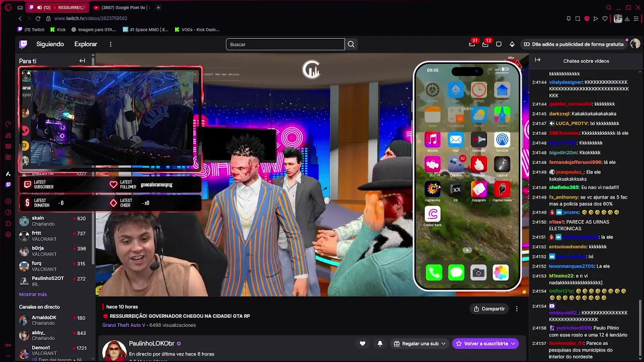Open Twitch notifications inbox with 31 badge
This screenshot has height=362, width=644.
(472, 44)
